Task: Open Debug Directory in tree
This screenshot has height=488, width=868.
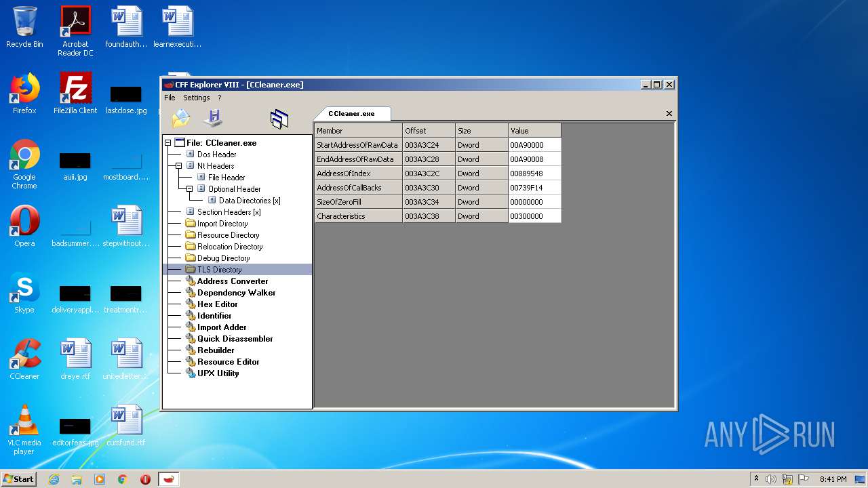Action: pyautogui.click(x=223, y=258)
